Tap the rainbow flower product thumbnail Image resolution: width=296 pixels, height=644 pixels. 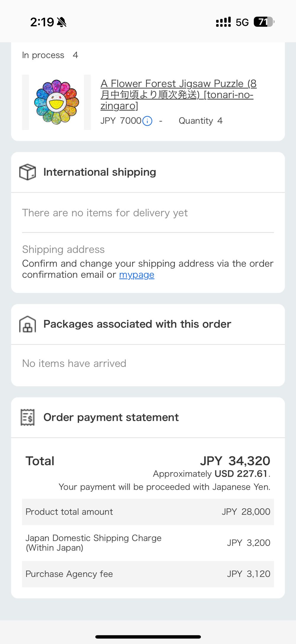coord(57,102)
